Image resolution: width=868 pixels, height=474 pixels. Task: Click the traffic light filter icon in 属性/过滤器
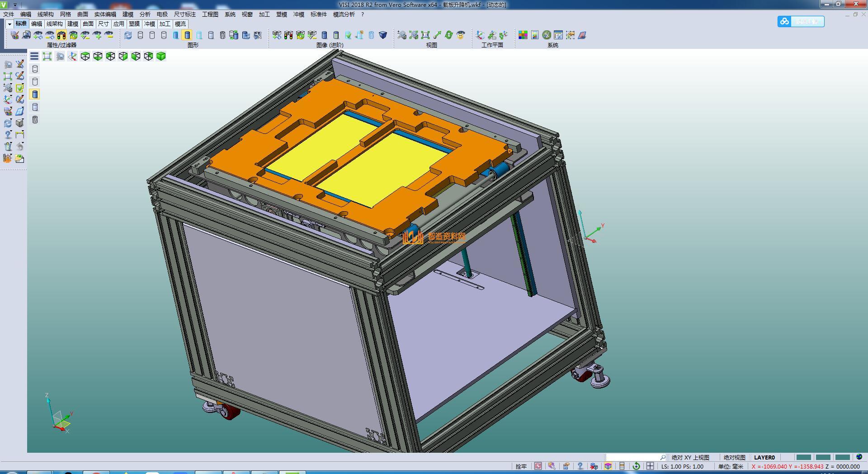pyautogui.click(x=61, y=35)
